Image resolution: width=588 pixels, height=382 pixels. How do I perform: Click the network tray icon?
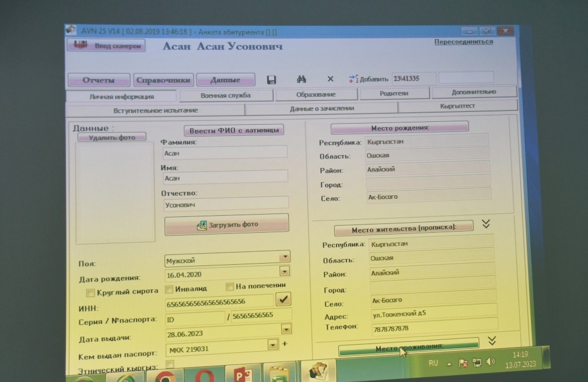tap(477, 363)
